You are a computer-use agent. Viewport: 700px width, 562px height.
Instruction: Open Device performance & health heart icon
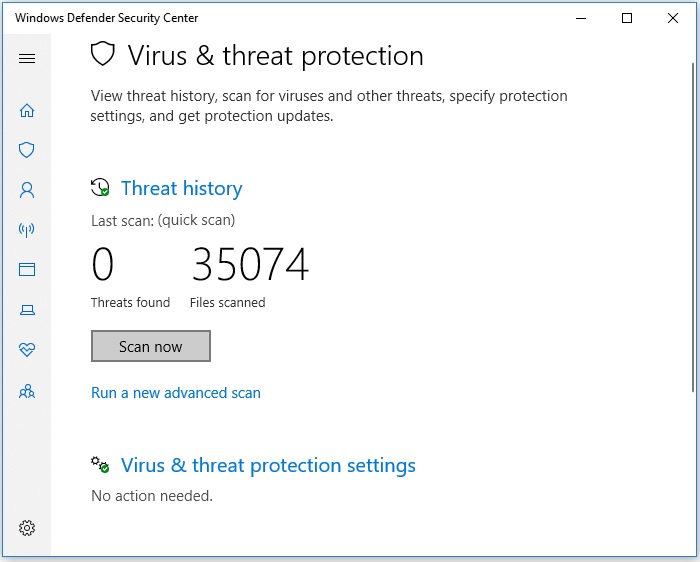[x=27, y=349]
